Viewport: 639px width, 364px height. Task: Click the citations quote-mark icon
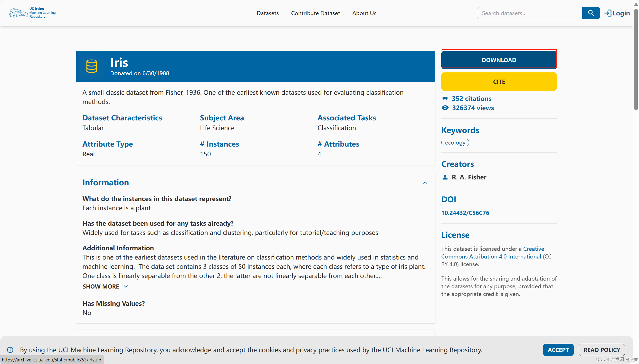pos(445,99)
